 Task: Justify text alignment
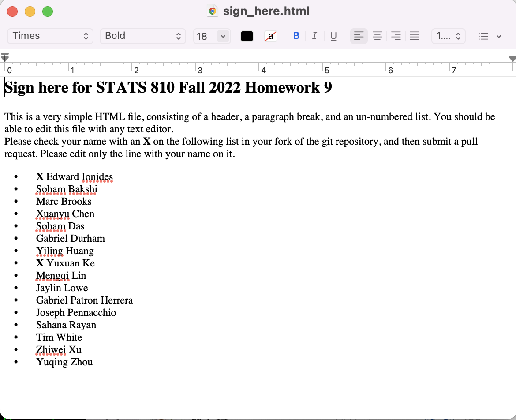click(x=414, y=36)
